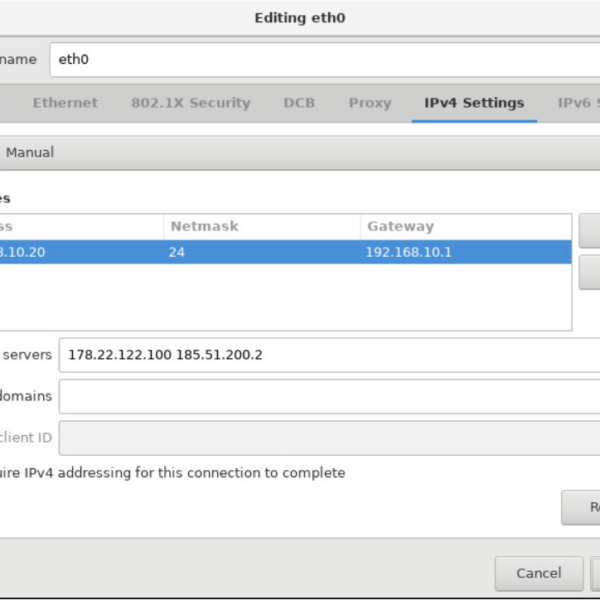Click the greyed-out DHCP client ID field

tap(328, 438)
